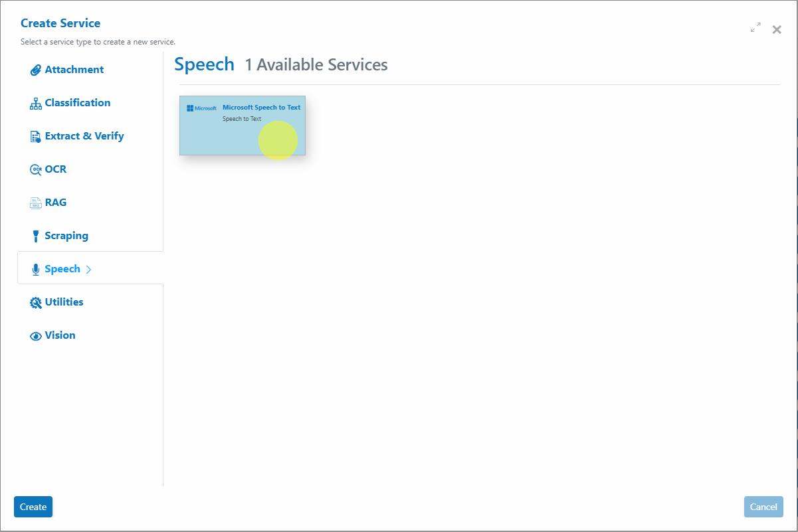Select the Classification category
This screenshot has height=532, width=798.
(x=78, y=103)
